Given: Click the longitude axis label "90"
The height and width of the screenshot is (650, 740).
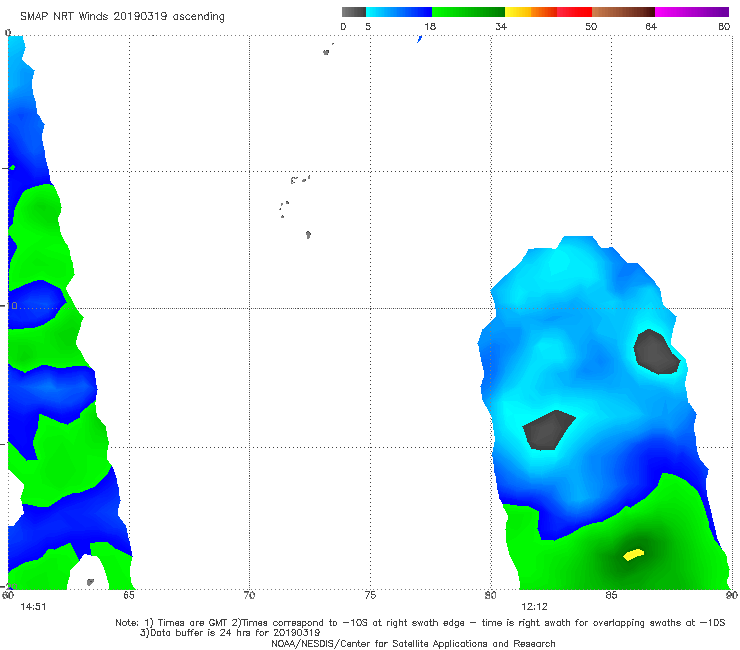Looking at the screenshot, I should [732, 595].
